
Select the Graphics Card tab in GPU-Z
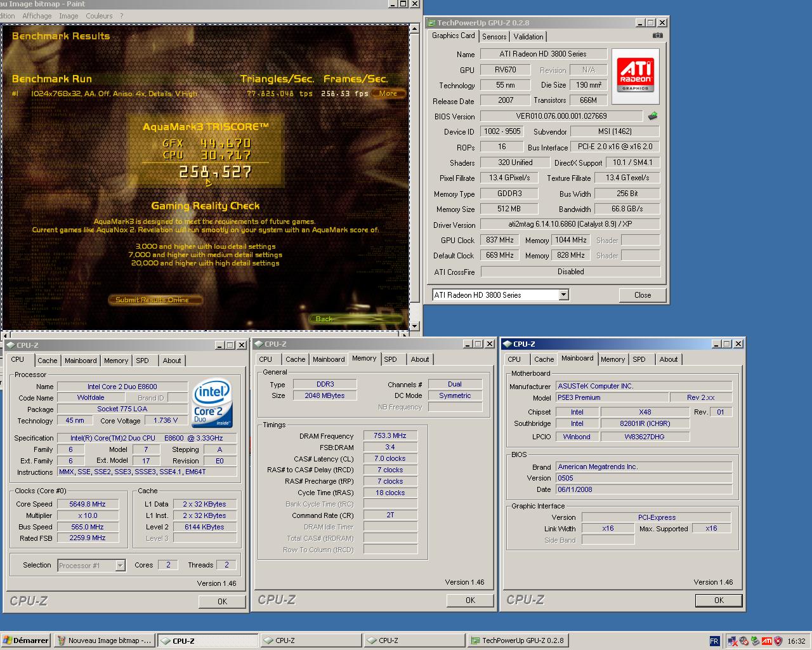pos(453,36)
